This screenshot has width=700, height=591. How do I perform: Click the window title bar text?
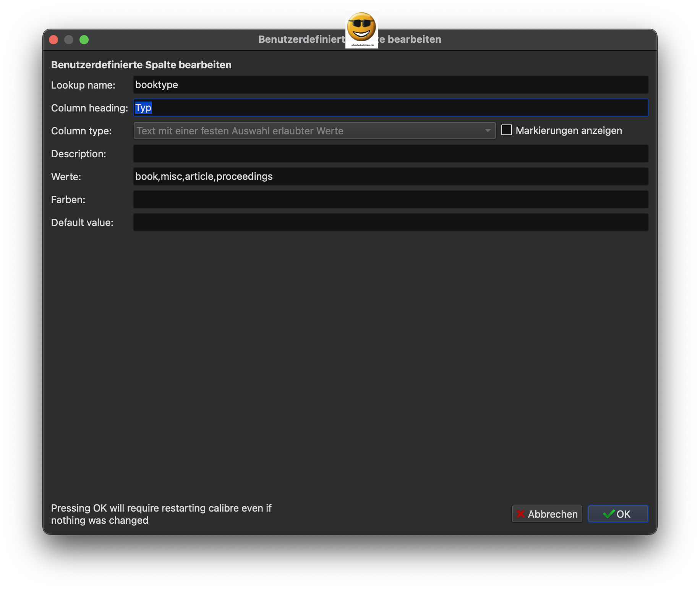(x=414, y=39)
